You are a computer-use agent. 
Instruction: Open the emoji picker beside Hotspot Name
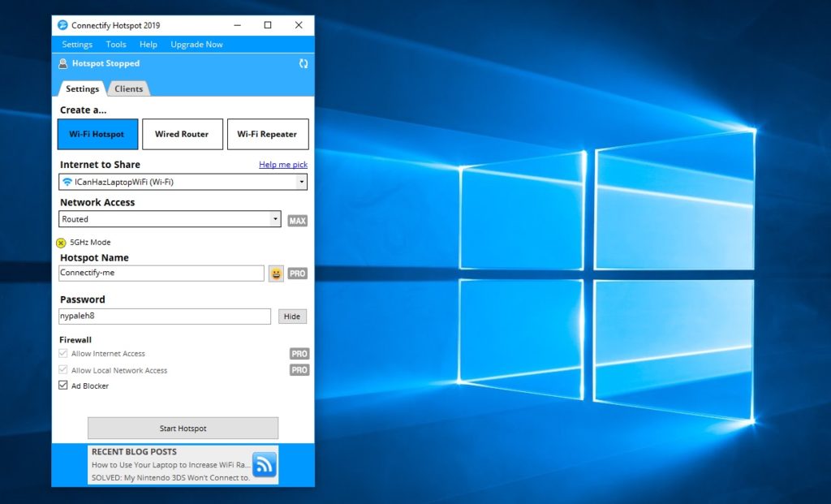point(277,274)
